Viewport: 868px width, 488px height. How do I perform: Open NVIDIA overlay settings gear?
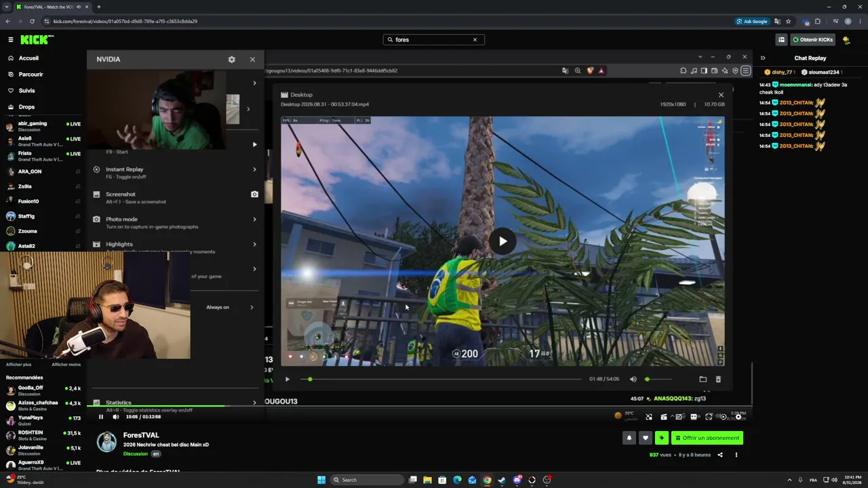pyautogui.click(x=232, y=60)
